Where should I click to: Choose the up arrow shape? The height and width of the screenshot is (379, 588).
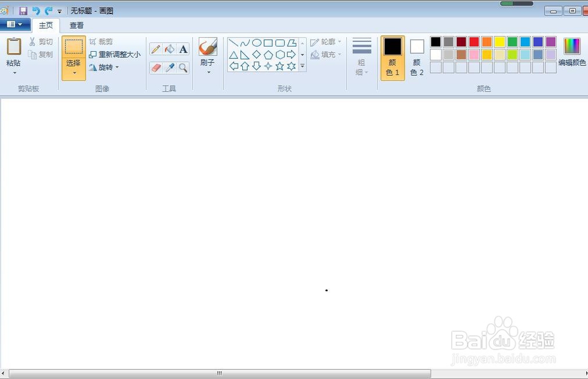coord(245,67)
